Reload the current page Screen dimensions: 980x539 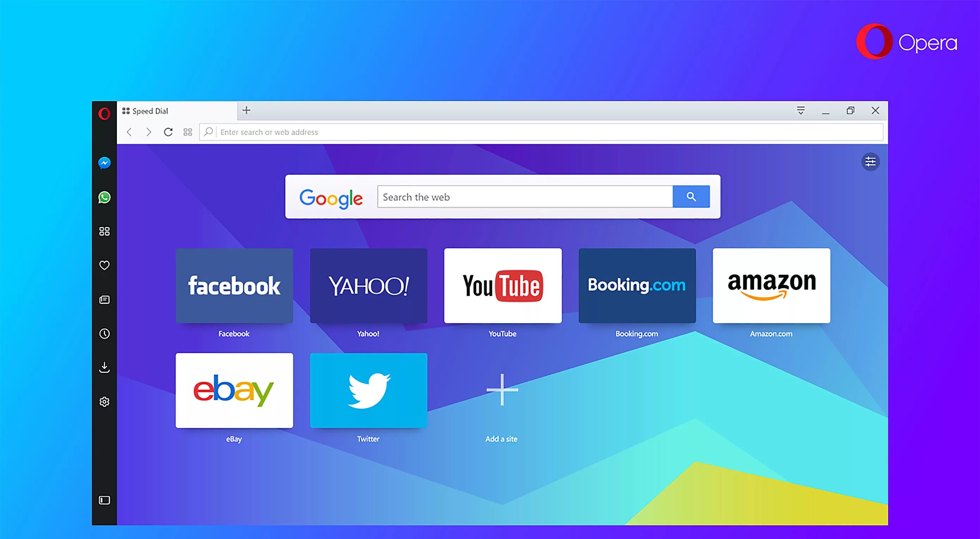tap(169, 131)
